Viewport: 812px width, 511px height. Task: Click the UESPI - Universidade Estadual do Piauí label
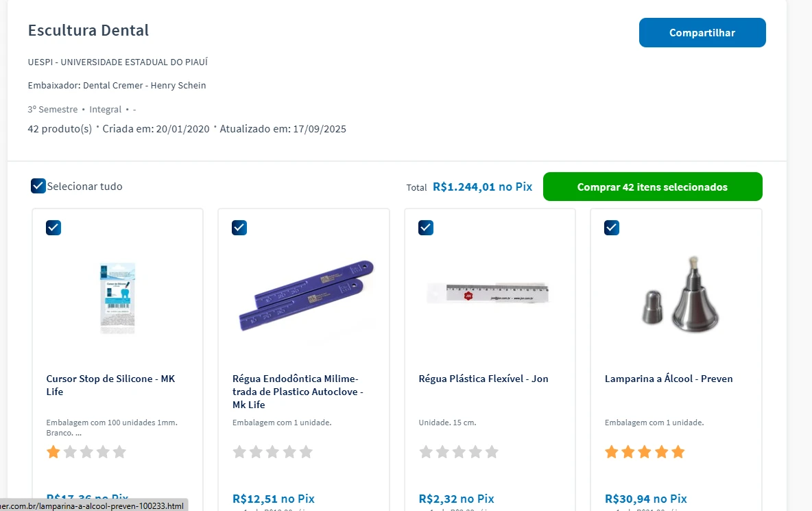[x=118, y=61]
